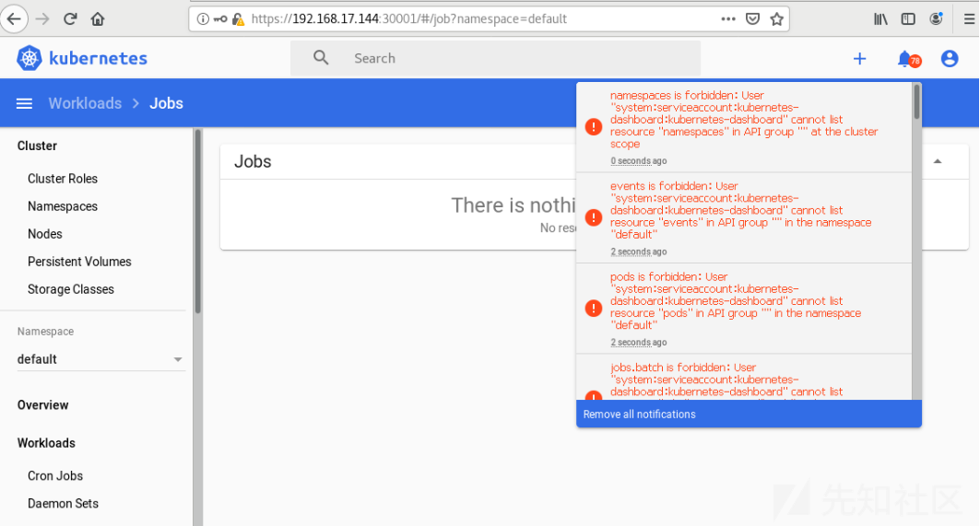Screen dimensions: 980x526
Task: Select the namespaces is forbidden notification text
Action: [744, 120]
